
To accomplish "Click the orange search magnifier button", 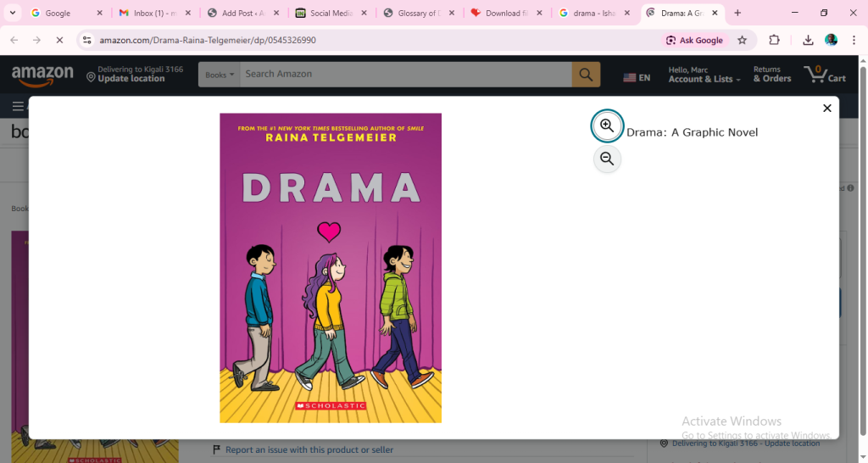I will pyautogui.click(x=586, y=75).
